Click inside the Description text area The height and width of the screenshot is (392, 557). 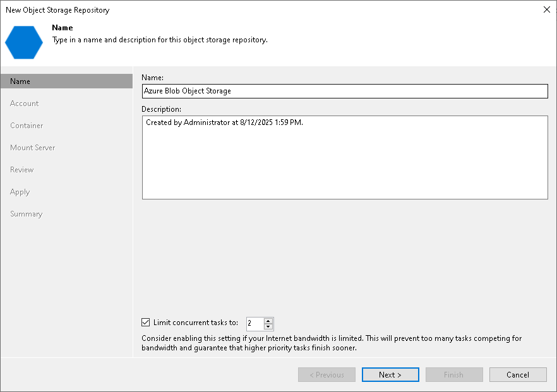345,157
